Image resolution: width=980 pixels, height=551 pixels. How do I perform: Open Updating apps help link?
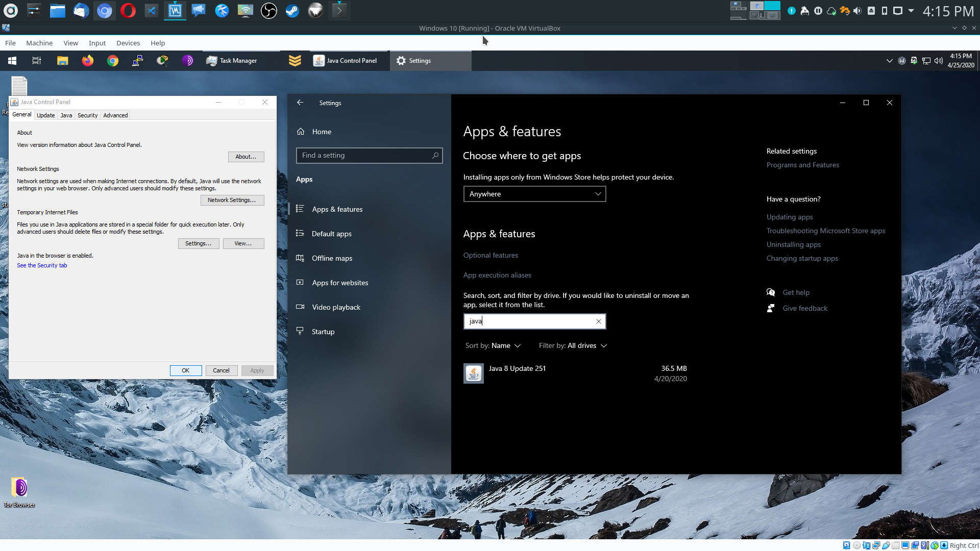(x=790, y=217)
